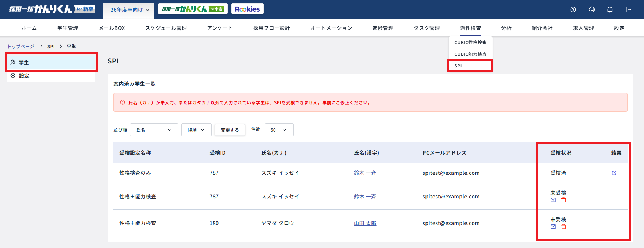Delete the second スズキ イッセイ row via trash icon
Viewport: 644px width, 248px height.
pos(563,200)
